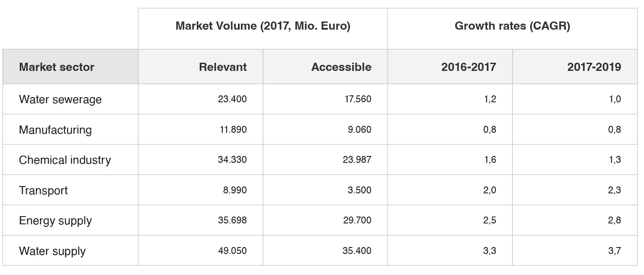Select the Water sewerage row label
Image resolution: width=644 pixels, height=275 pixels.
60,99
